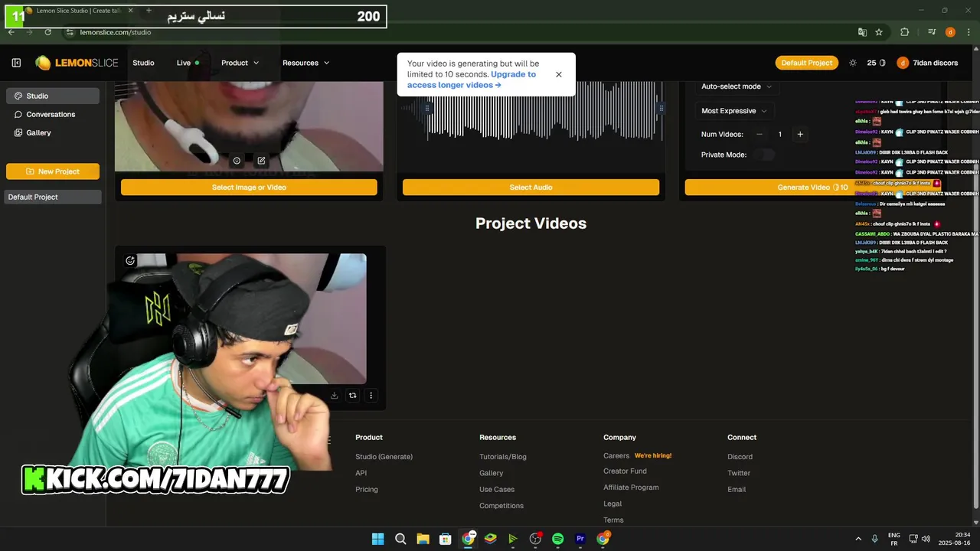Open Gallery in the sidebar
Image resolution: width=980 pixels, height=551 pixels.
tap(53, 132)
